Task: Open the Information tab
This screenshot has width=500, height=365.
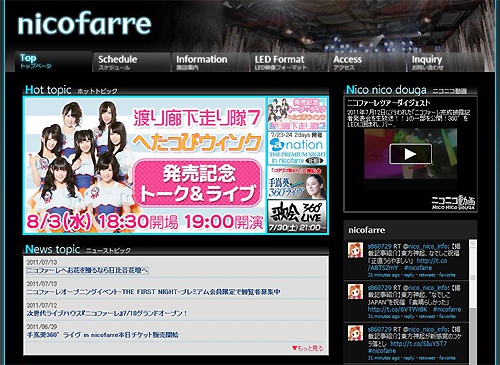Action: (x=210, y=62)
